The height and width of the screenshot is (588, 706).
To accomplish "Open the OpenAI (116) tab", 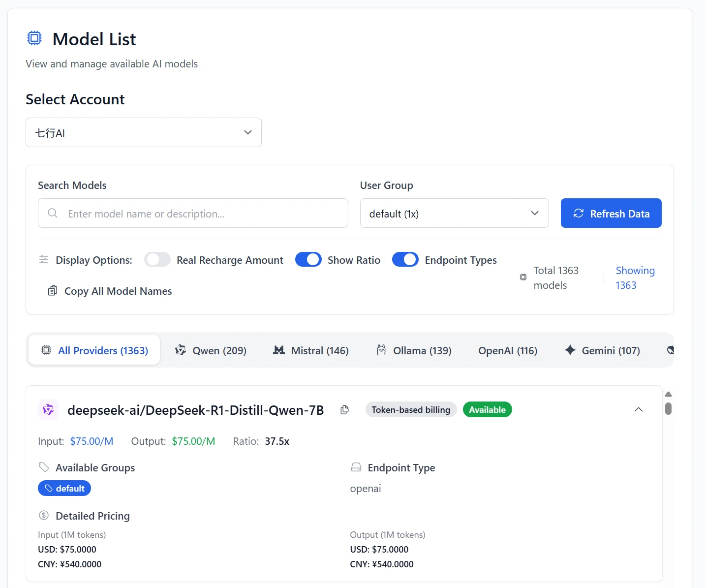I will click(508, 350).
